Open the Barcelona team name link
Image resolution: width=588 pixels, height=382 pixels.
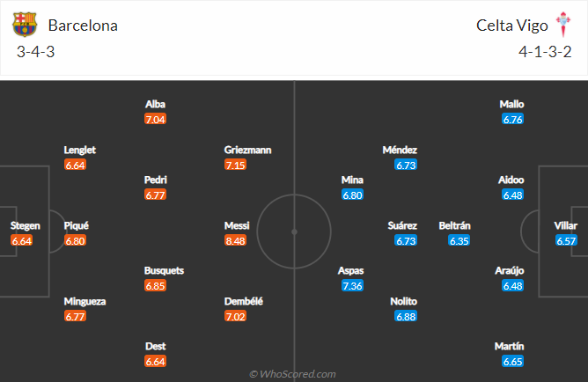(83, 26)
